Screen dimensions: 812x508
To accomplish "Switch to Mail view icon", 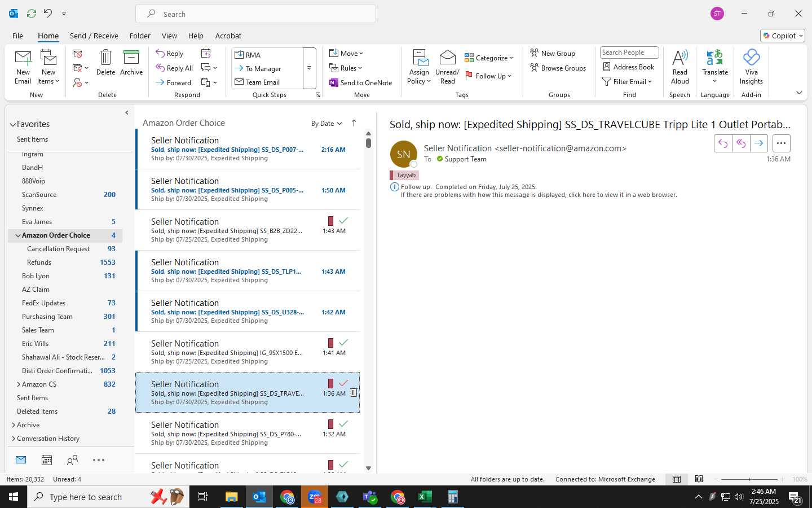I will click(x=21, y=460).
